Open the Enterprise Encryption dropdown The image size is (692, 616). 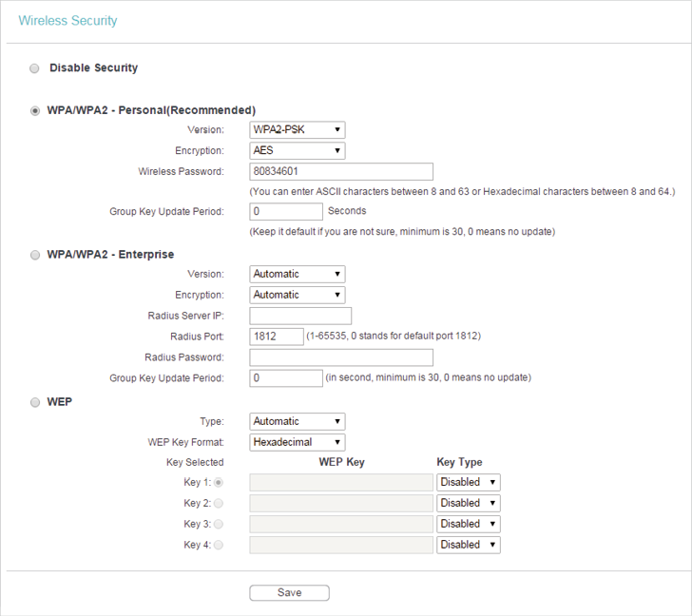pos(297,295)
